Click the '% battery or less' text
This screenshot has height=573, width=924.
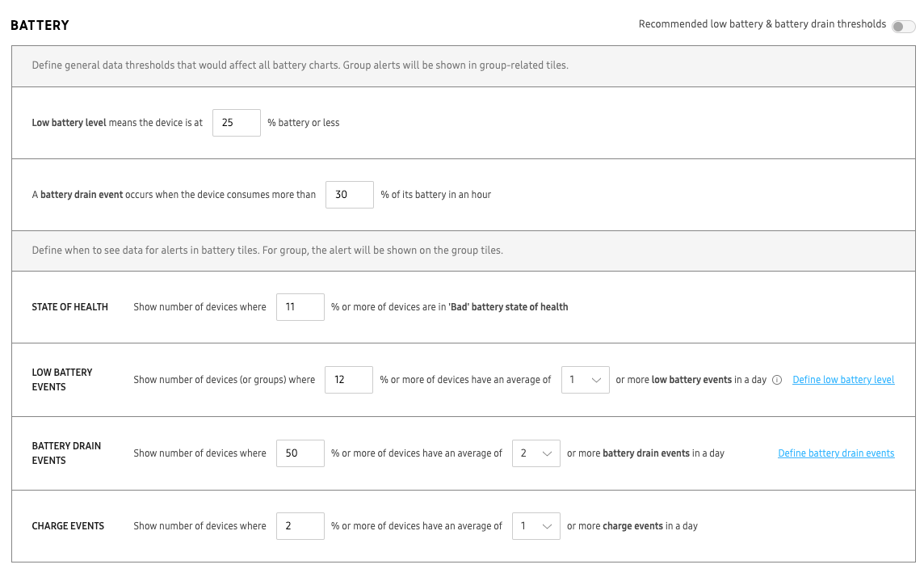coord(304,123)
